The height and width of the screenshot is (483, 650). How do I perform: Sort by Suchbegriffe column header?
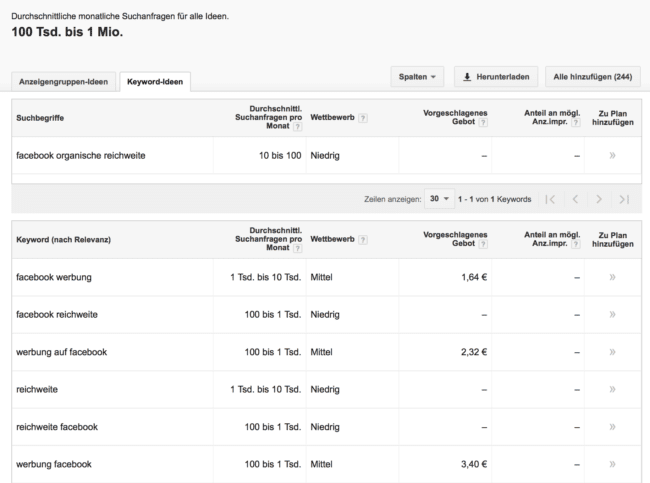coord(40,118)
